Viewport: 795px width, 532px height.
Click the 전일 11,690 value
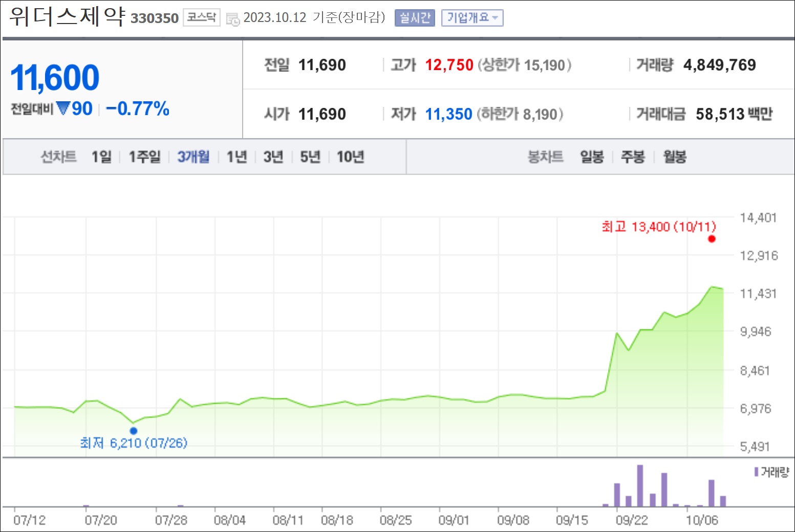[322, 65]
